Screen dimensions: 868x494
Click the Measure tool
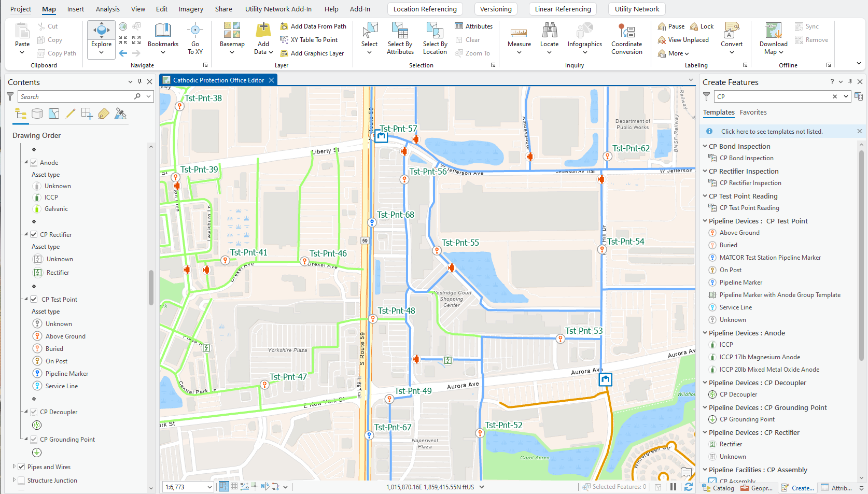click(519, 38)
